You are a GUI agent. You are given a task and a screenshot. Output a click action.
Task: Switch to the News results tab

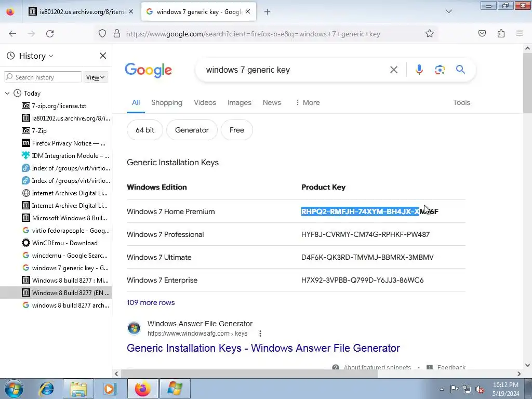pyautogui.click(x=272, y=102)
